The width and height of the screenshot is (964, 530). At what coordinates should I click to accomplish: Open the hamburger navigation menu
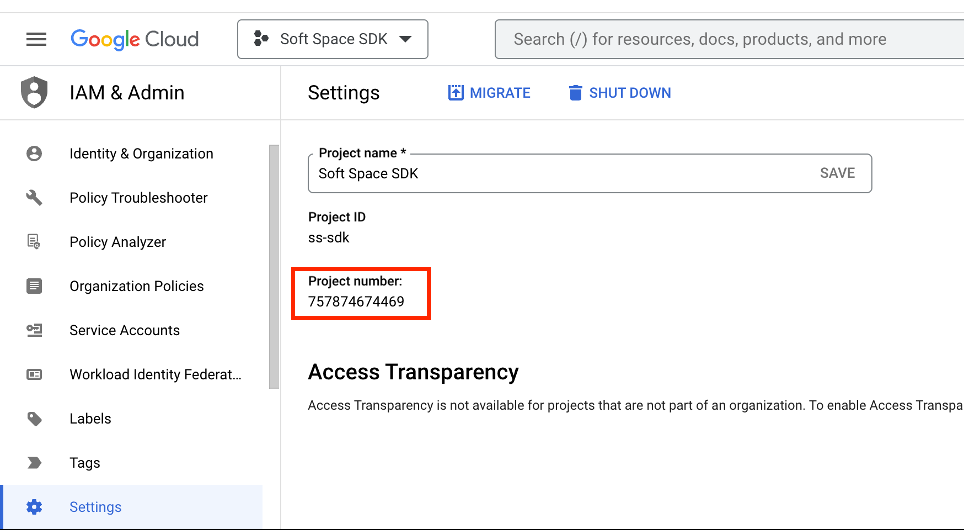point(36,39)
